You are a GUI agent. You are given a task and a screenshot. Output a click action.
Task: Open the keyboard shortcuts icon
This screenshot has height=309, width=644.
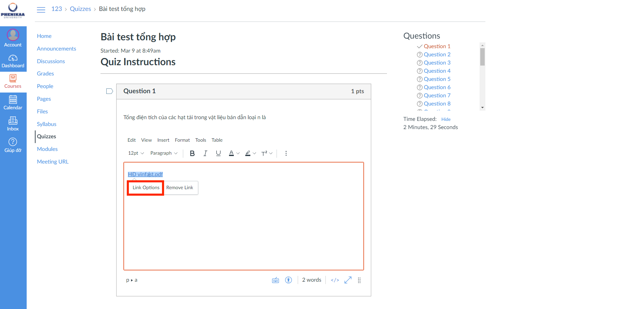coord(276,280)
